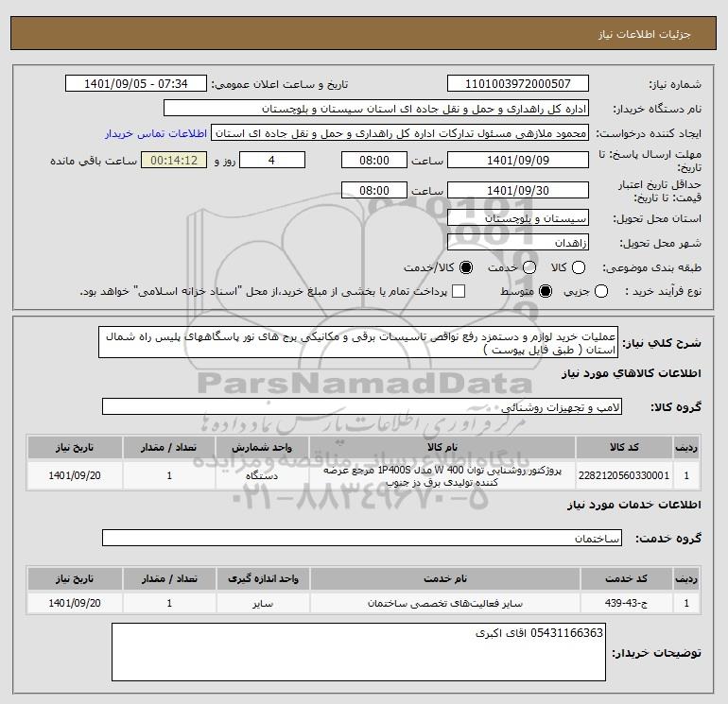Click the remaining days field showing 4
This screenshot has height=704, width=728.
point(271,160)
